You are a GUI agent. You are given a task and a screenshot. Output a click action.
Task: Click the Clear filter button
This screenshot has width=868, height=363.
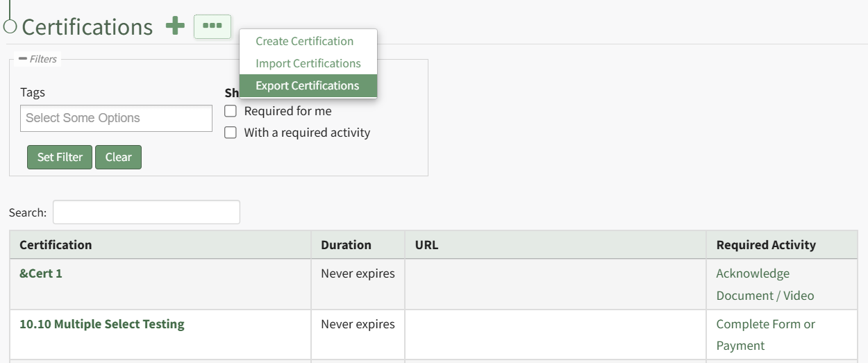tap(118, 157)
